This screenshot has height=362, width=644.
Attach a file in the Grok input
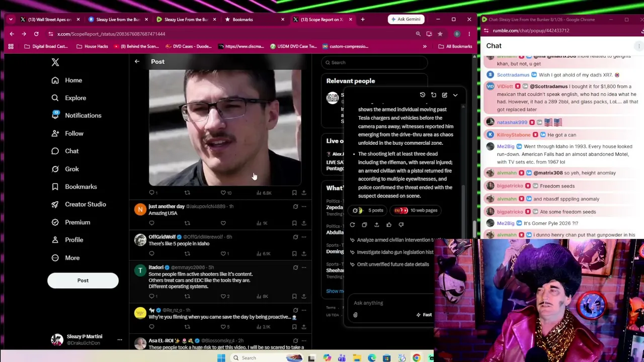pos(355,315)
